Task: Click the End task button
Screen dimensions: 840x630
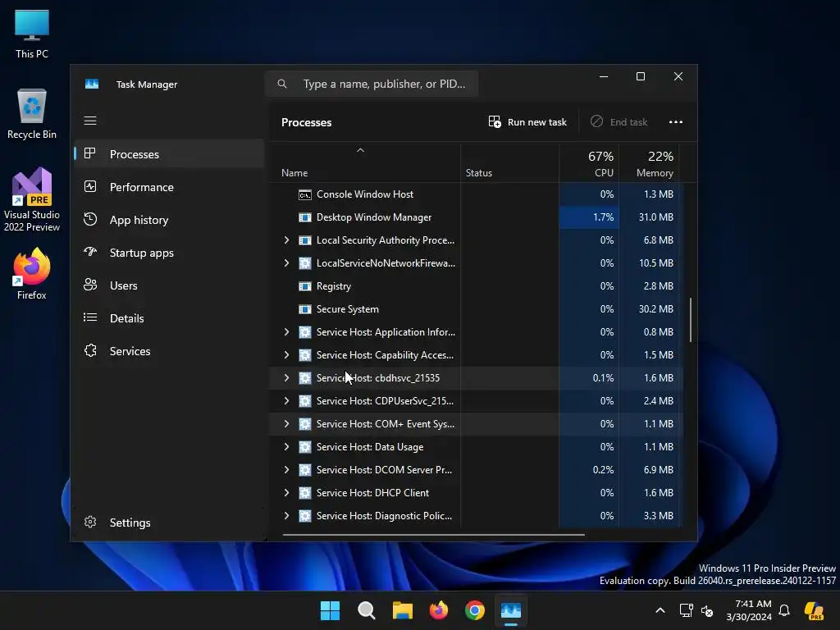Action: pyautogui.click(x=619, y=122)
